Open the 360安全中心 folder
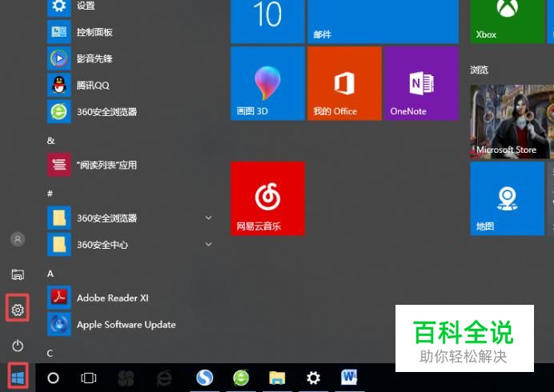Screen dimensions: 554x392 (x=130, y=245)
